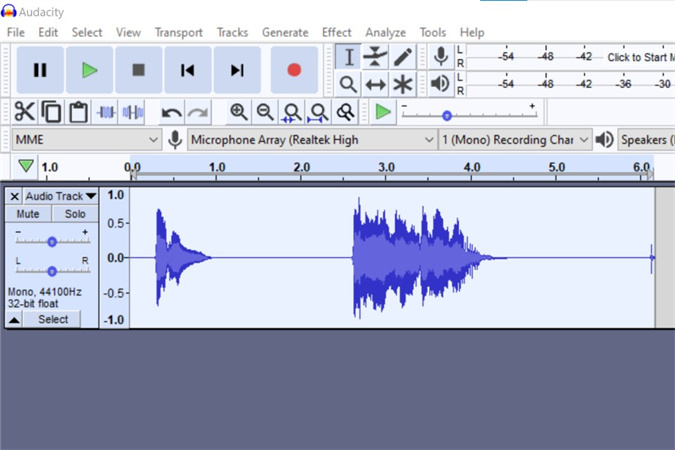The width and height of the screenshot is (675, 450).
Task: Open the Effect menu
Action: pos(337,32)
